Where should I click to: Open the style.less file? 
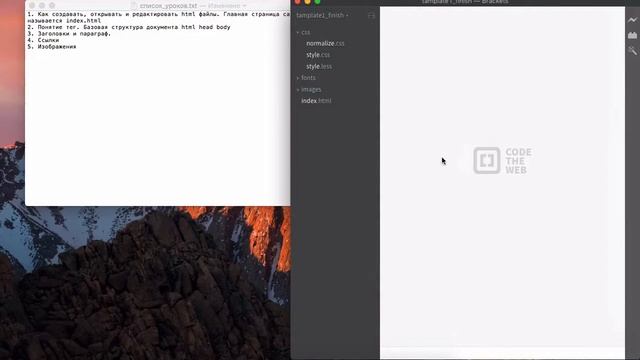coord(319,66)
